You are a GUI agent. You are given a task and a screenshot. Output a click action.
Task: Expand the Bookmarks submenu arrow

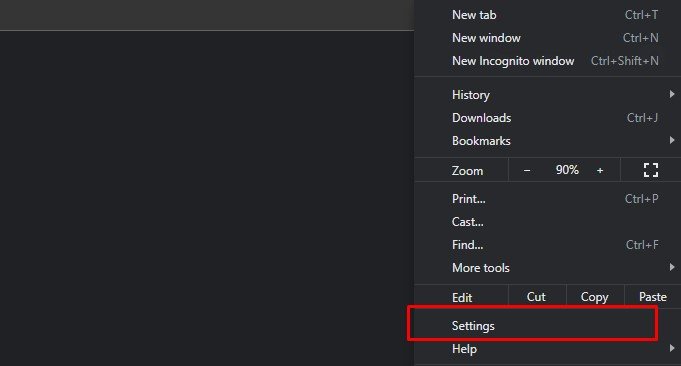[x=672, y=140]
